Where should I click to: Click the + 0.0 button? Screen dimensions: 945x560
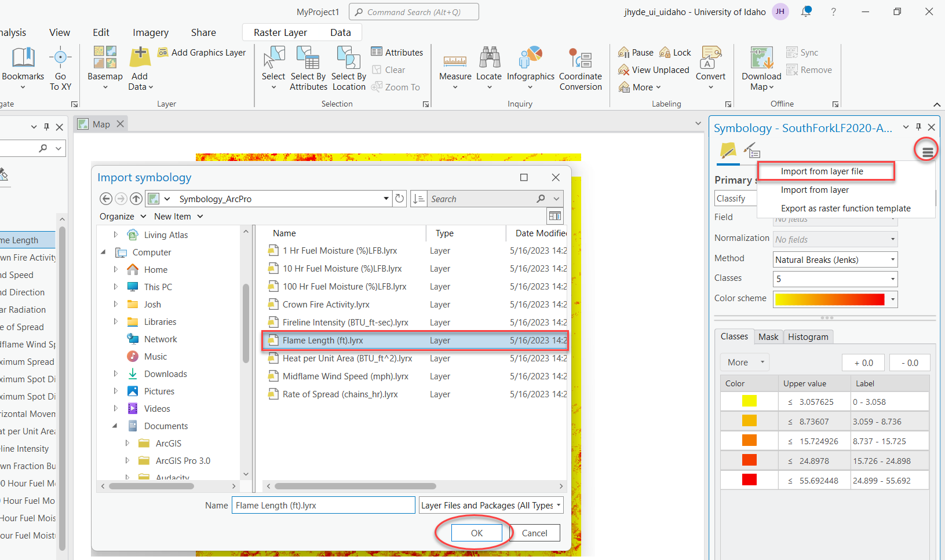[x=863, y=363]
